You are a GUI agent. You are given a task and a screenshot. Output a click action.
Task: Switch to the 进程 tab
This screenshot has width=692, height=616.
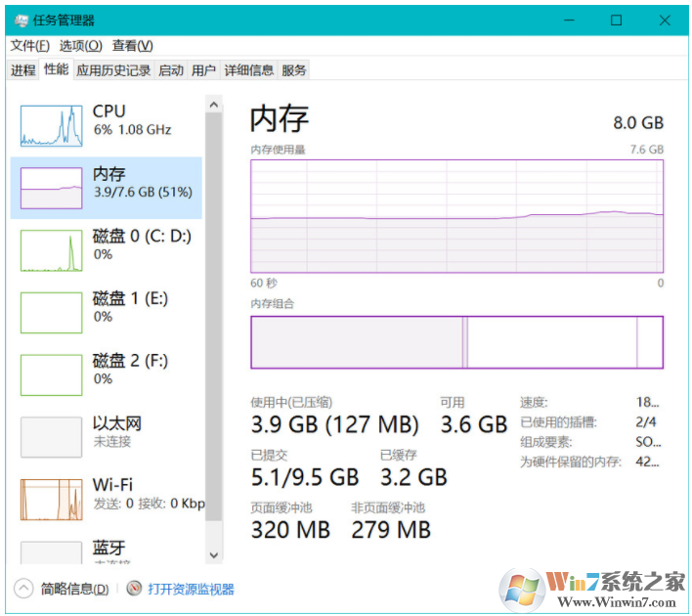click(22, 70)
